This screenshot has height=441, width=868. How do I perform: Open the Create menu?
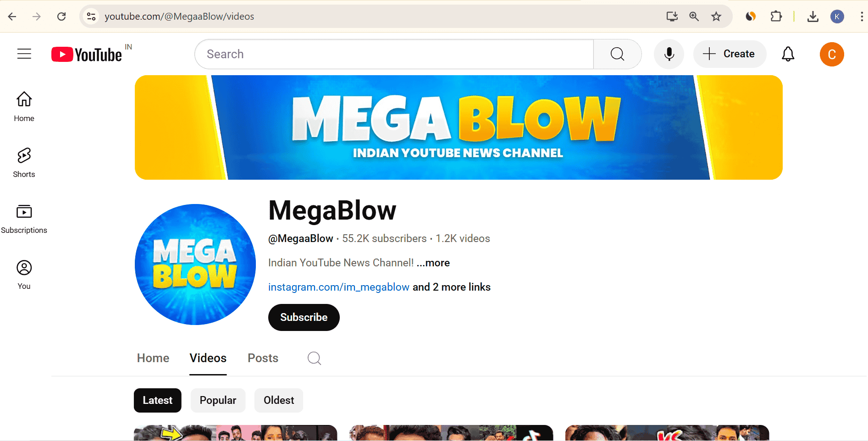730,54
